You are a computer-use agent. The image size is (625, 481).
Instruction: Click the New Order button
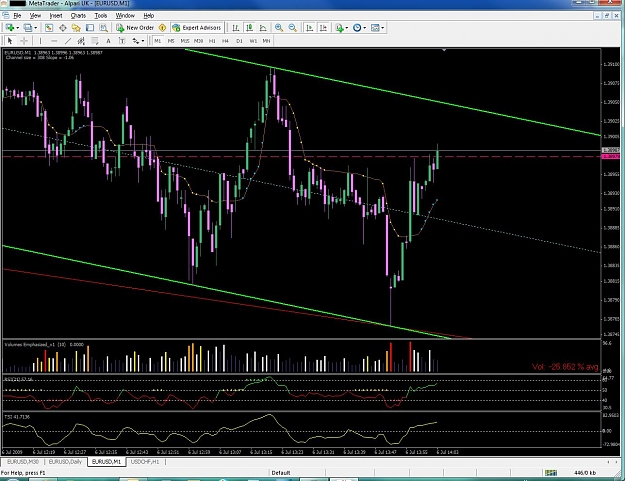[135, 28]
